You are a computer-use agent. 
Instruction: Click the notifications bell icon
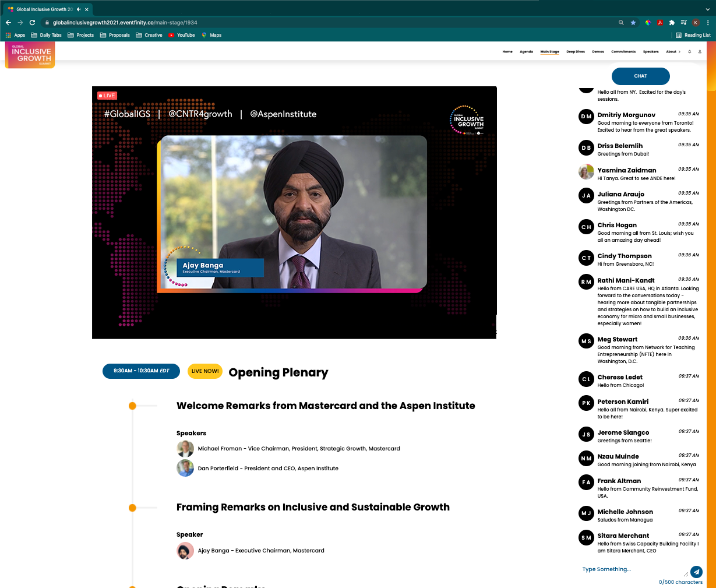(689, 51)
